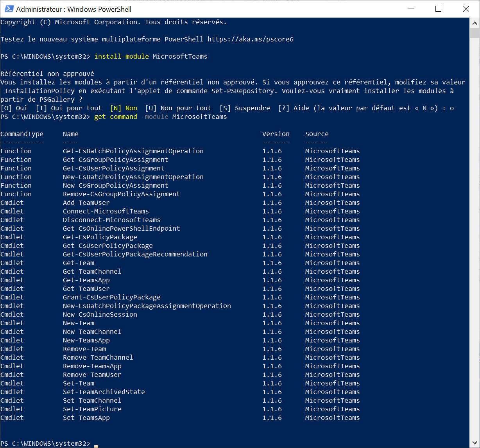Click the Get-Team cmdlet name
Viewport: 480px width, 448px height.
(x=79, y=263)
